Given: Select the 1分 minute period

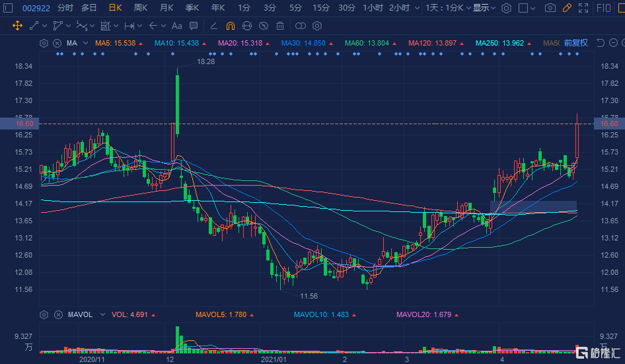Looking at the screenshot, I should (244, 8).
